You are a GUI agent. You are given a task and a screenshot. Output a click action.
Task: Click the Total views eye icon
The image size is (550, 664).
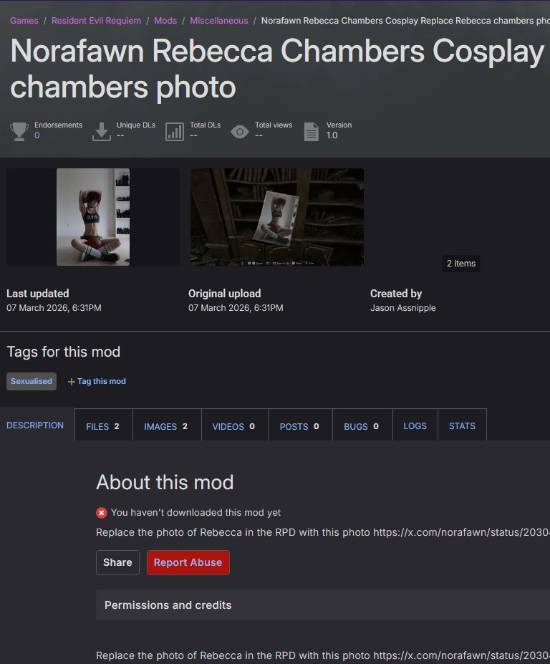pyautogui.click(x=240, y=132)
